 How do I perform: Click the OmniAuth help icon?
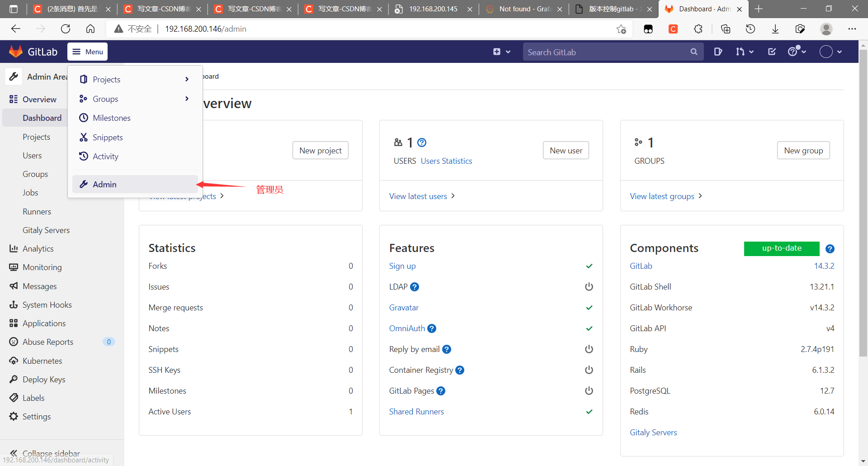432,328
